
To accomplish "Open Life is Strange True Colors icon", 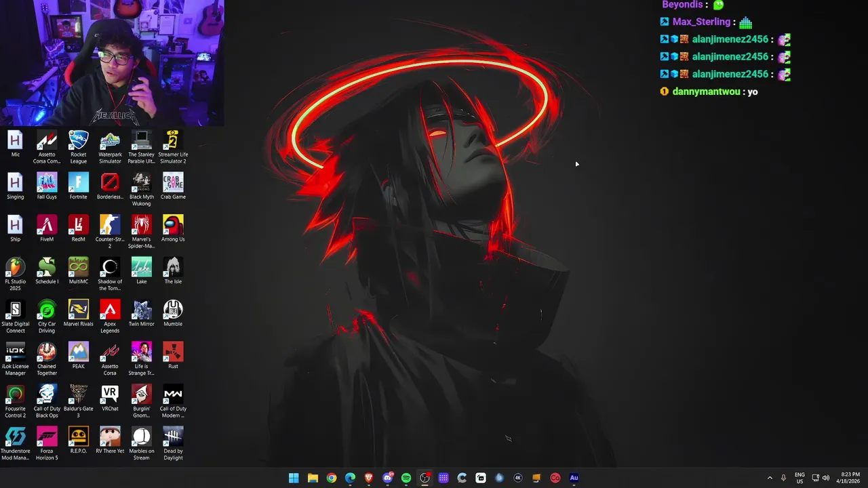I will click(142, 359).
